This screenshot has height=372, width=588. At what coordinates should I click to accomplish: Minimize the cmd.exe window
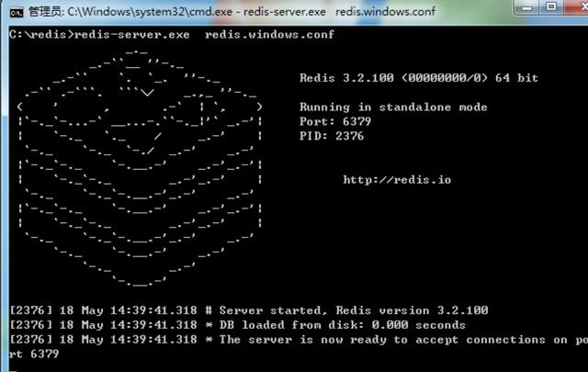pyautogui.click(x=526, y=7)
